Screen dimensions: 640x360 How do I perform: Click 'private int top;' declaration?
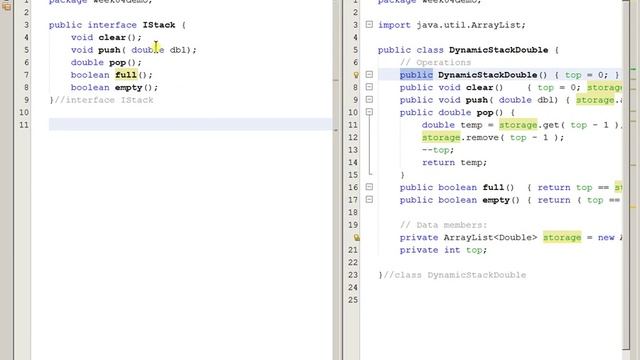[443, 250]
